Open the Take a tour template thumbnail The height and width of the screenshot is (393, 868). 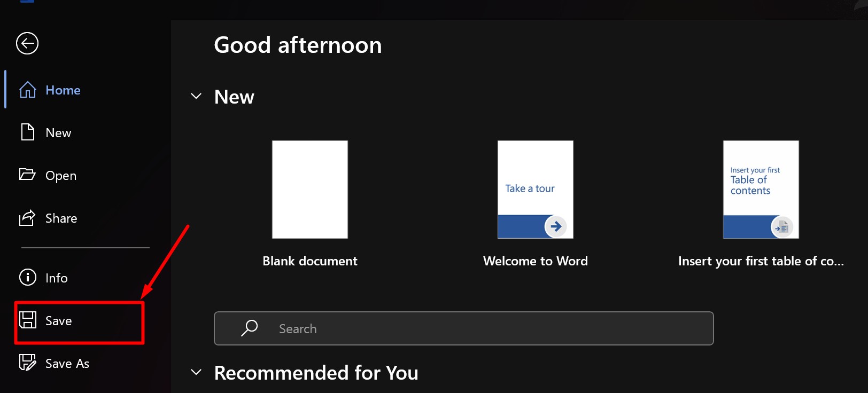[536, 190]
